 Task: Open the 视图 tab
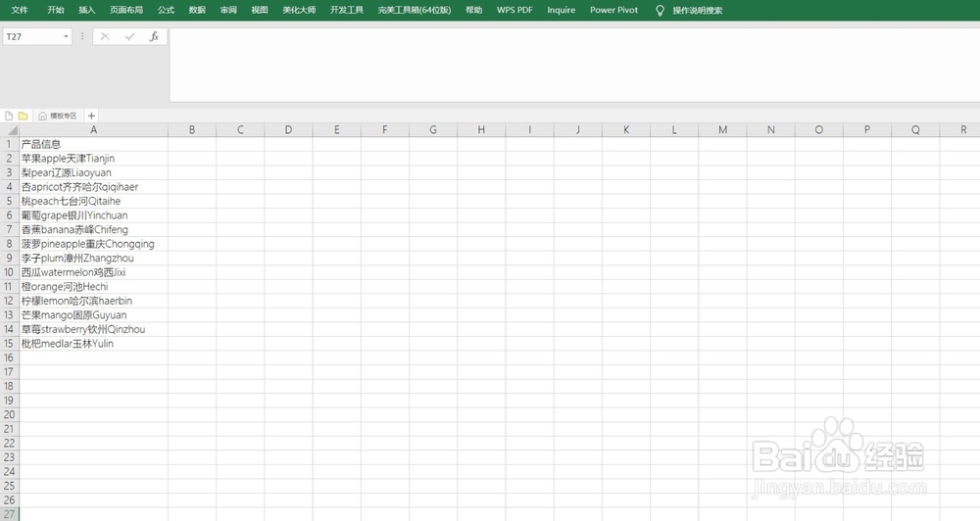[x=260, y=10]
